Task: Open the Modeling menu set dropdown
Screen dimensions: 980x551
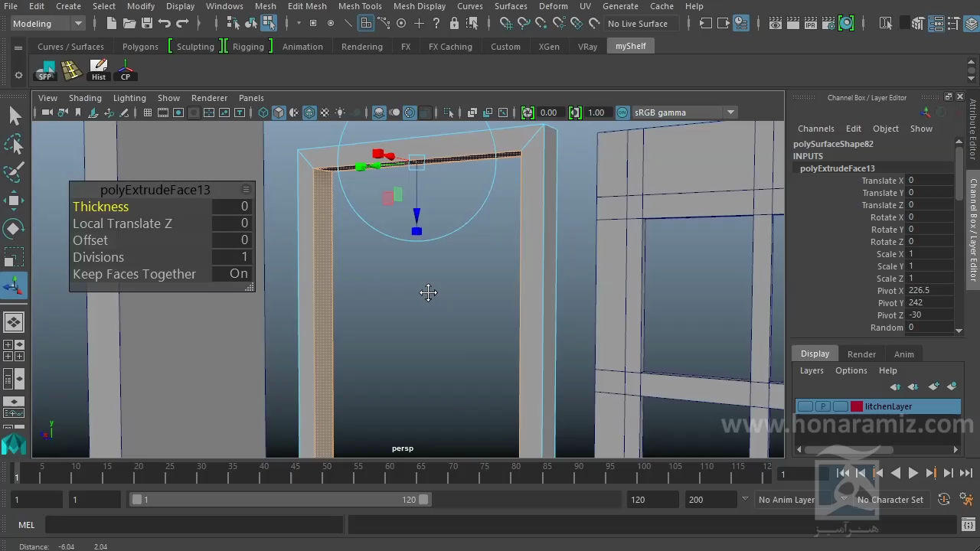Action: (x=47, y=24)
